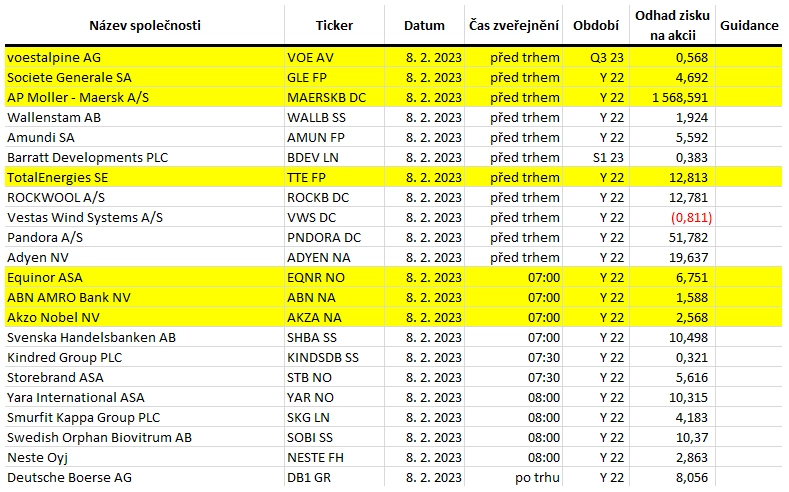Click the ticker 'WALLB SS'
Viewport: 789px width, 492px height.
coord(317,118)
